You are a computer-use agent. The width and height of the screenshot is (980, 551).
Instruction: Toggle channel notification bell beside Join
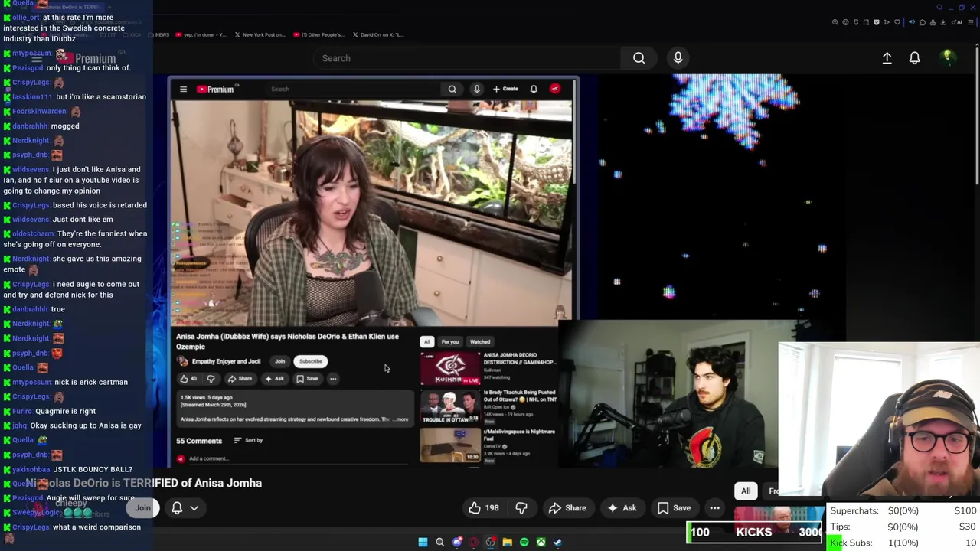click(x=177, y=508)
